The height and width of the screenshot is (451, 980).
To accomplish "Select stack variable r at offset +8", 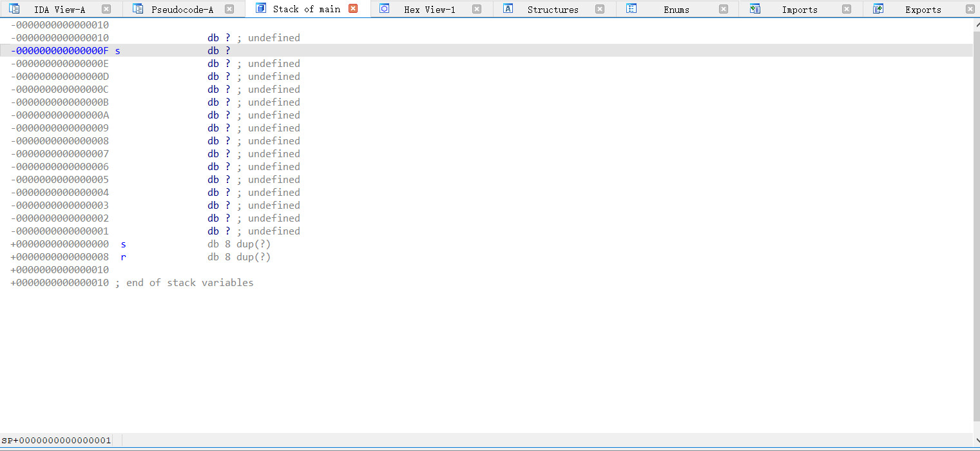I will tap(123, 257).
